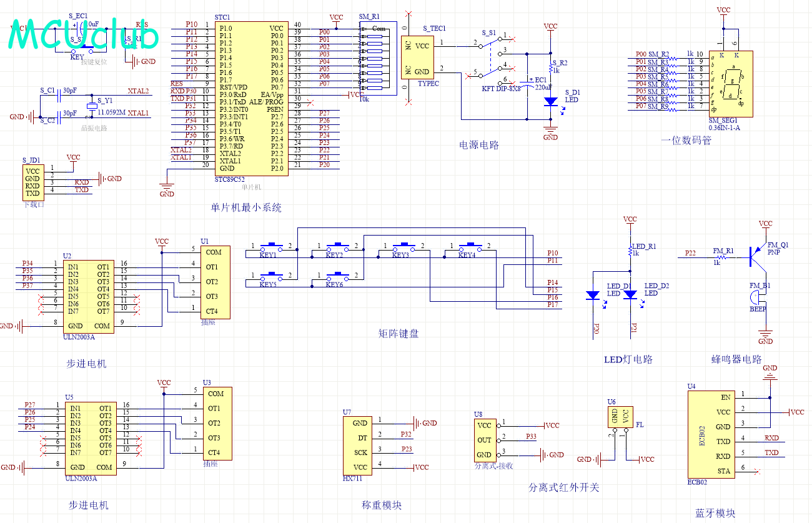Select the 'KFT DIP-8X8' switch label
812x523 pixels.
pyautogui.click(x=502, y=89)
